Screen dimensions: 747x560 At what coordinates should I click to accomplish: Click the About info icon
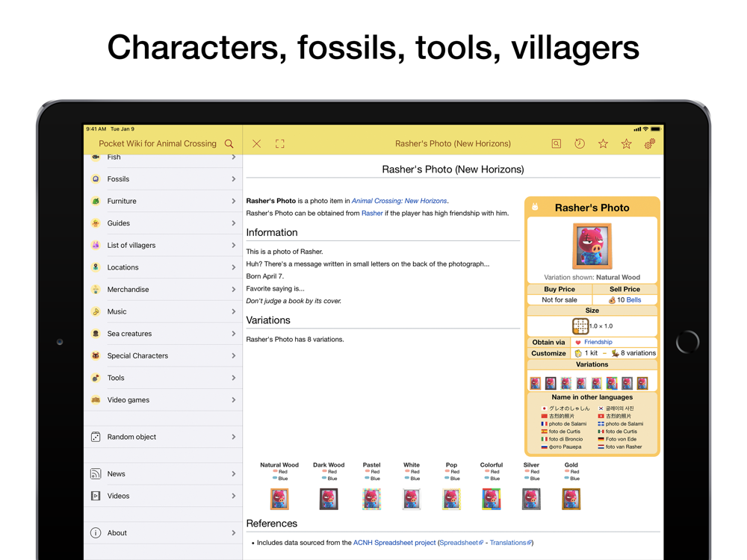(x=96, y=533)
